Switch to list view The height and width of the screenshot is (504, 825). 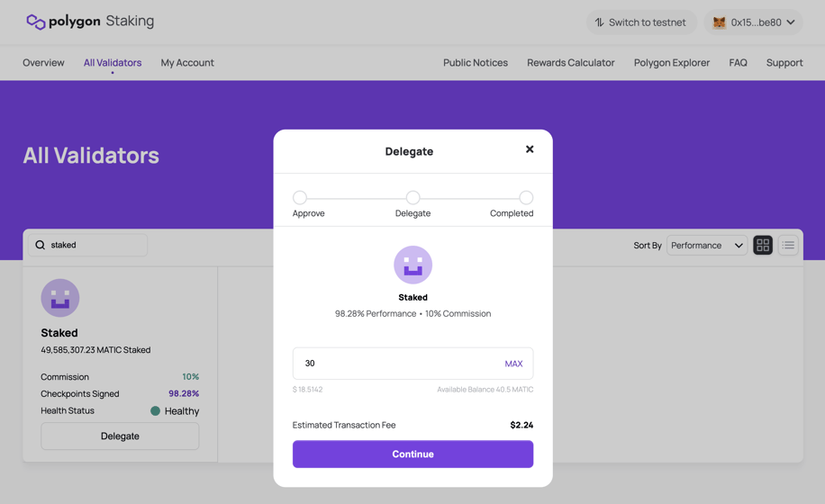(x=788, y=246)
